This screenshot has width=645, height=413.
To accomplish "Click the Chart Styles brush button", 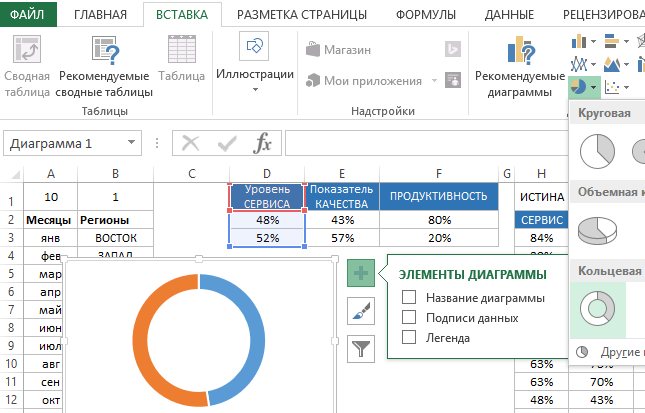I will pos(361,311).
